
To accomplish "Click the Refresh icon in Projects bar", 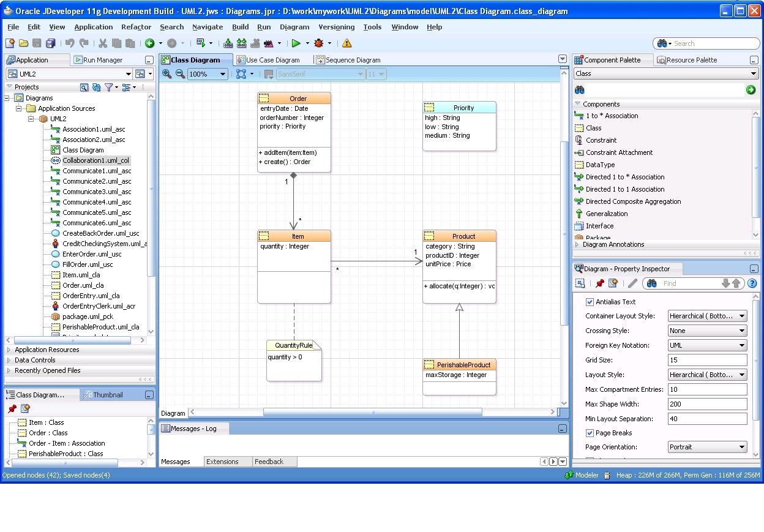I will pyautogui.click(x=96, y=88).
